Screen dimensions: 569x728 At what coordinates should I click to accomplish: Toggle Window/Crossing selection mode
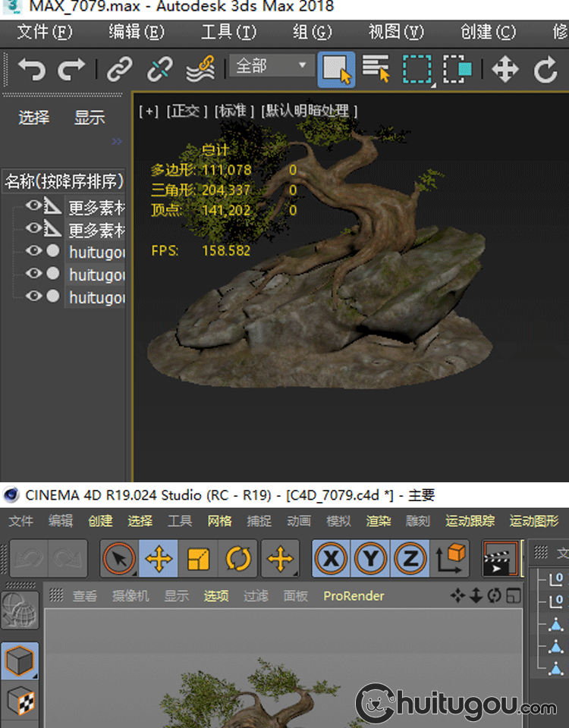click(457, 69)
